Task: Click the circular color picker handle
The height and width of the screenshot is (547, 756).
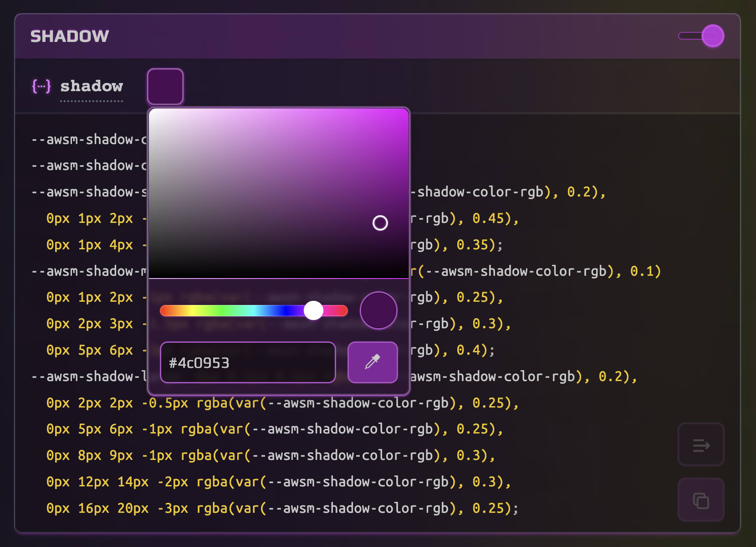Action: coord(380,223)
